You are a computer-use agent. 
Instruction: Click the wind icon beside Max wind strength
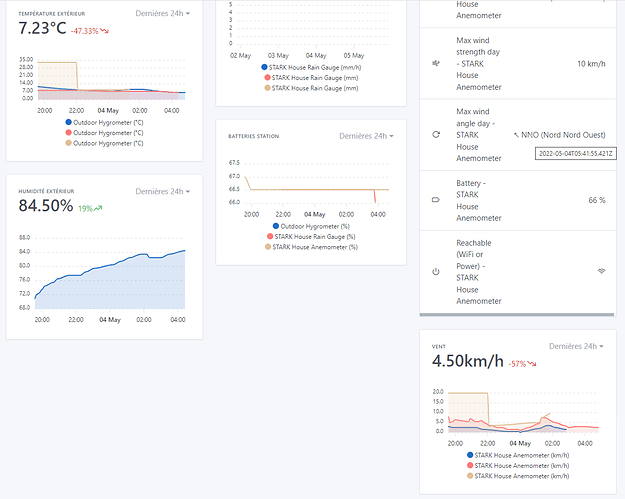pyautogui.click(x=435, y=63)
